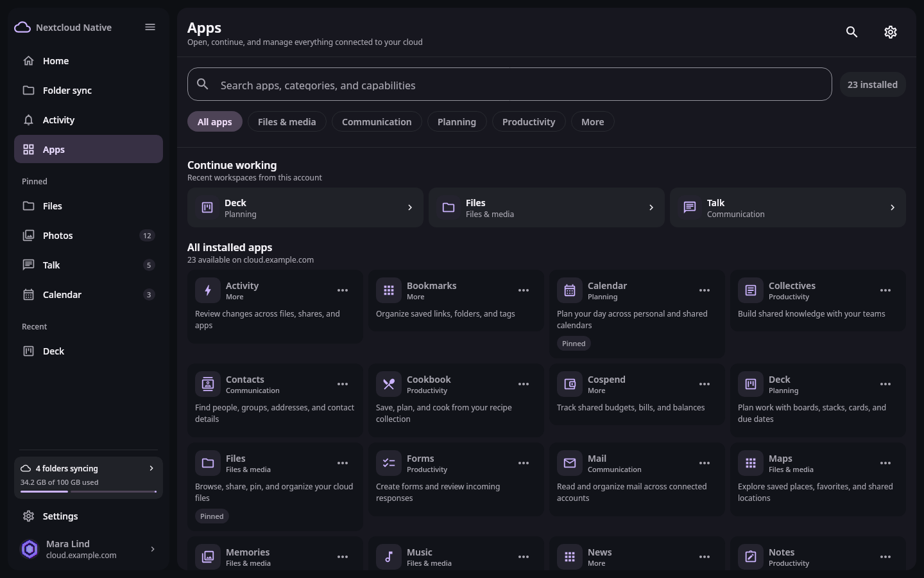924x578 pixels.
Task: Open Bookmarks app options menu
Action: click(524, 290)
